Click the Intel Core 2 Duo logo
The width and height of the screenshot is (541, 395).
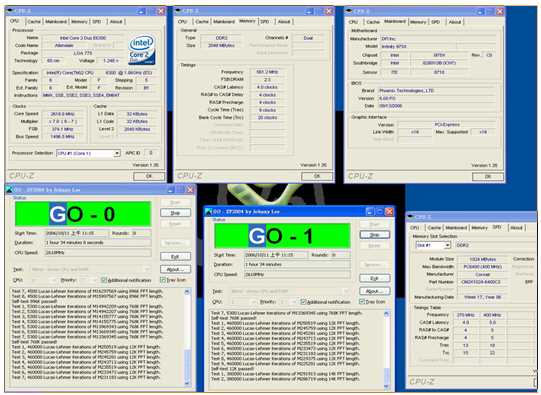142,49
